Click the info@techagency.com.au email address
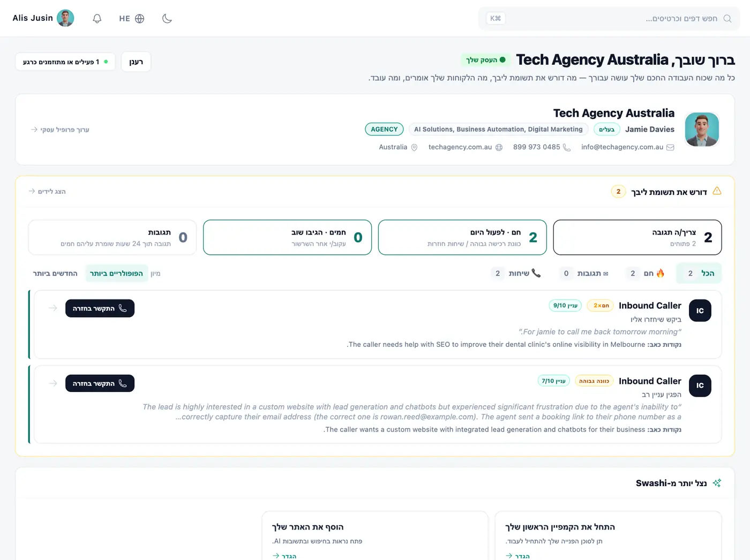750x560 pixels. point(622,147)
